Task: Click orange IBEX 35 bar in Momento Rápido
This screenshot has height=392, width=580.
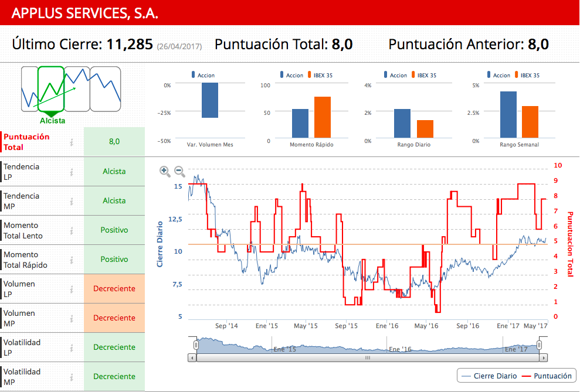Action: tap(323, 117)
